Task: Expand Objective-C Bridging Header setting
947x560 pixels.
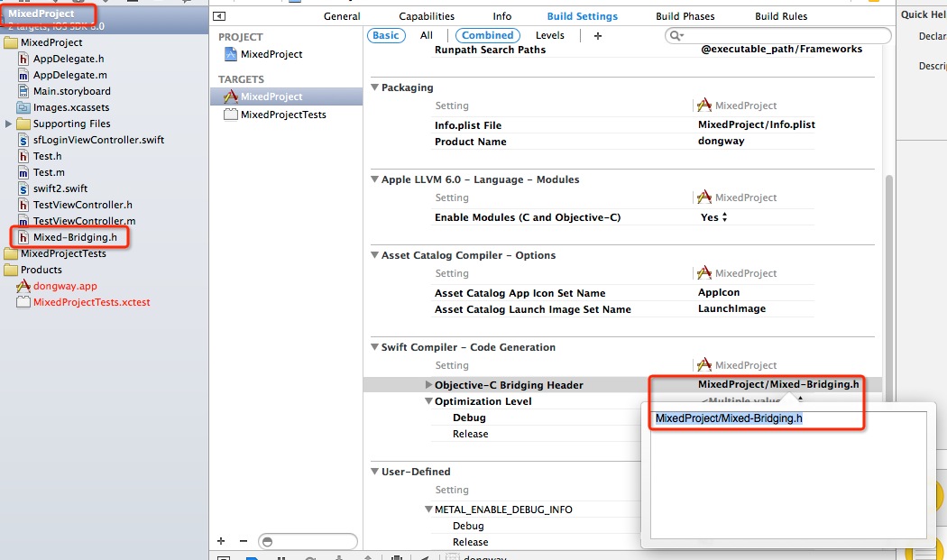Action: click(428, 385)
